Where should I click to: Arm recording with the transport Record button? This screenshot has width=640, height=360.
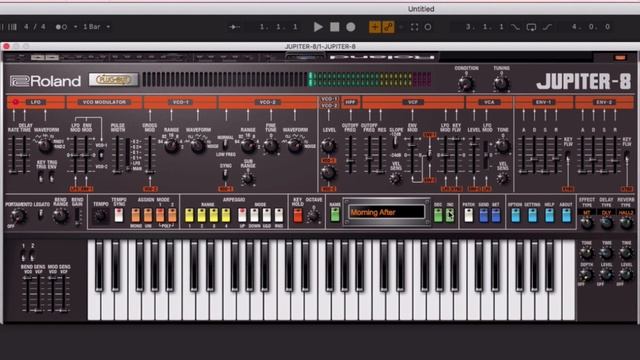tap(351, 27)
